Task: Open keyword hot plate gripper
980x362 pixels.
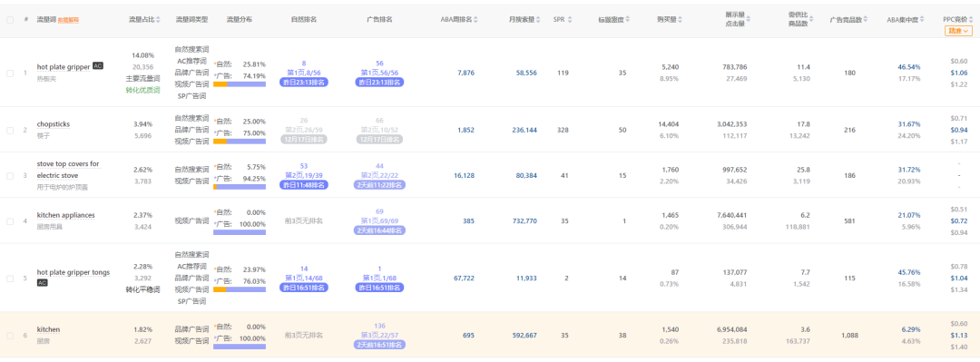Action: [x=64, y=67]
